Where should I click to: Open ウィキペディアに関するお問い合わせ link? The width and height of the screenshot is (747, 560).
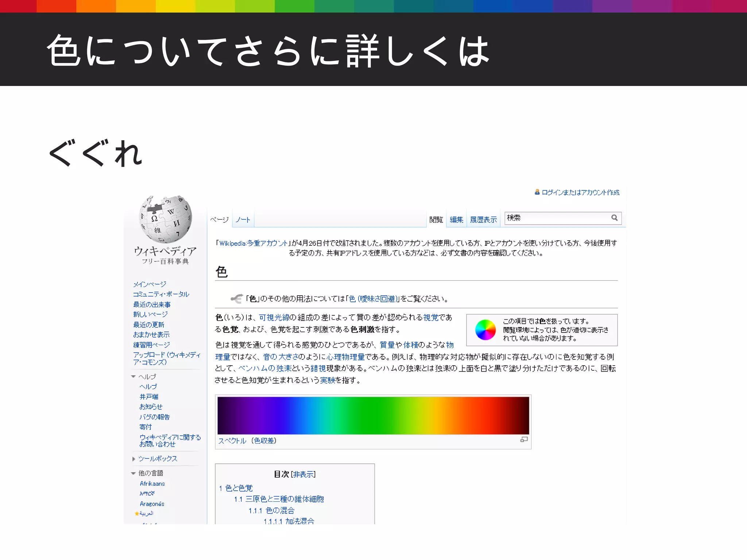click(170, 440)
